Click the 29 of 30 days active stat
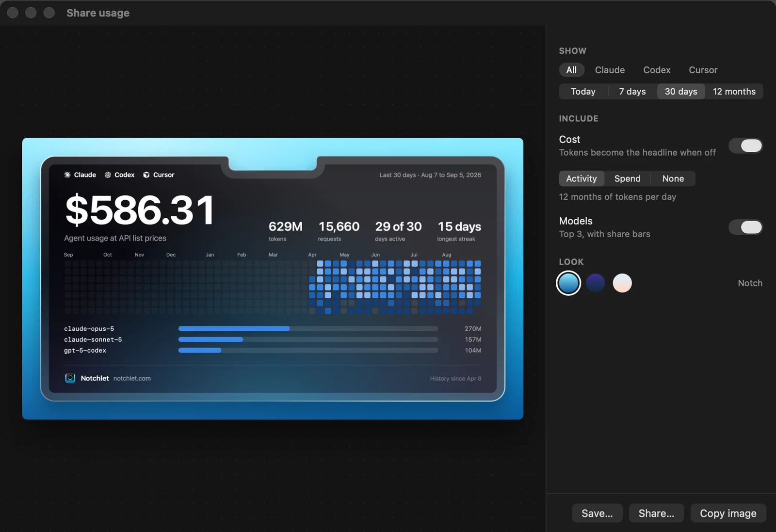Viewport: 776px width, 532px height. (398, 231)
